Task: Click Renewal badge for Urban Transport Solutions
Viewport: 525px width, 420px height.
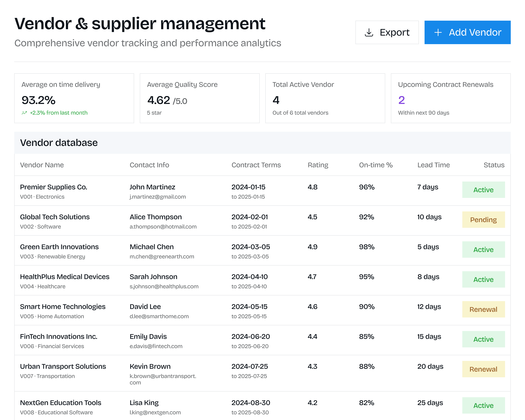Action: (x=483, y=369)
